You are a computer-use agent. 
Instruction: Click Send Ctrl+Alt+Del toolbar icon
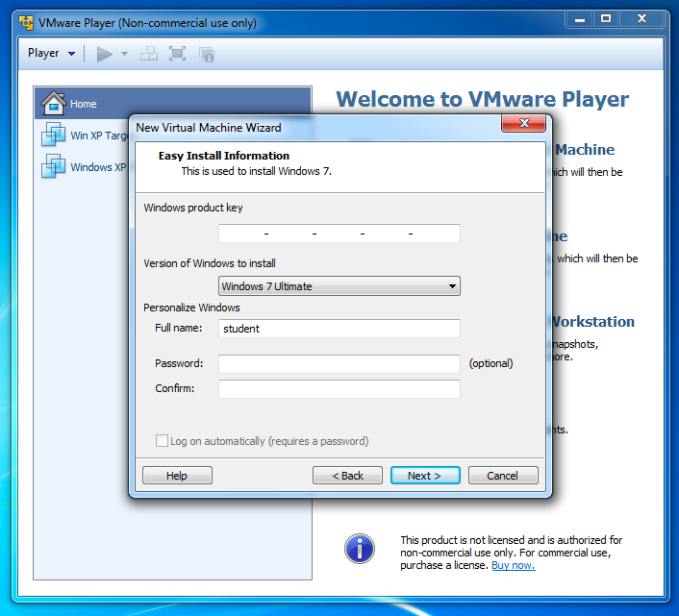pyautogui.click(x=148, y=54)
